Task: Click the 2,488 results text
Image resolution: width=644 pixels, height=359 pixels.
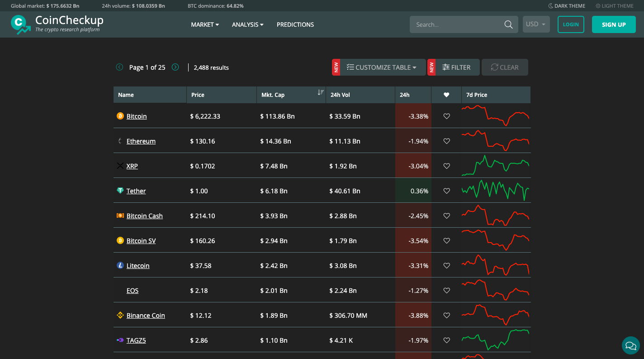Action: click(211, 67)
